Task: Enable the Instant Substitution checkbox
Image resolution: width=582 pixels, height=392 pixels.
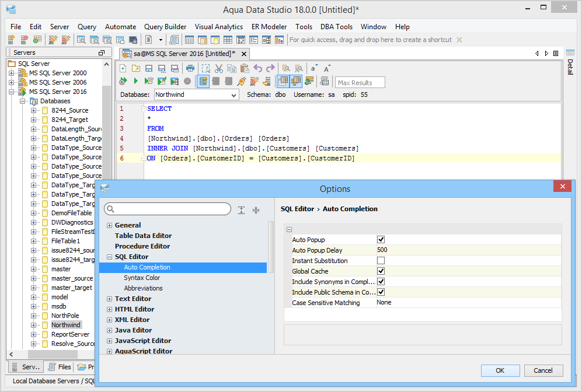Action: pyautogui.click(x=381, y=261)
